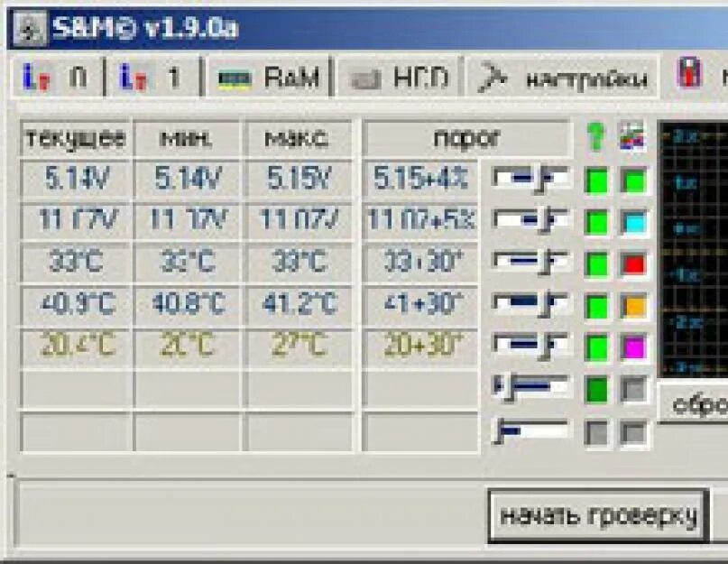The image size is (728, 564).
Task: Toggle green monitoring square for the 11.07V row
Action: coord(596,222)
